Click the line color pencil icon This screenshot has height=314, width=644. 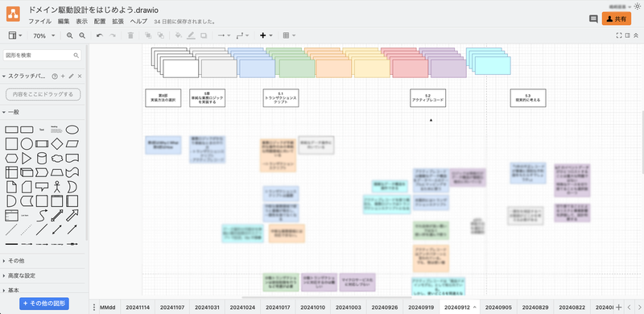click(x=191, y=35)
